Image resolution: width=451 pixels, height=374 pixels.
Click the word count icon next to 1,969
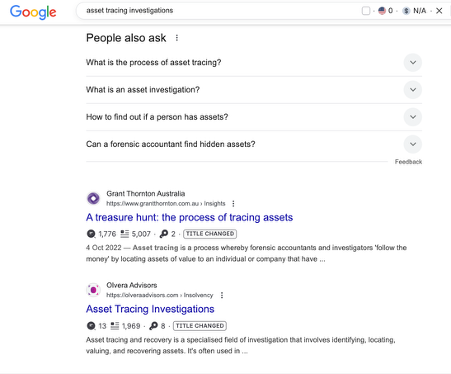click(x=115, y=326)
